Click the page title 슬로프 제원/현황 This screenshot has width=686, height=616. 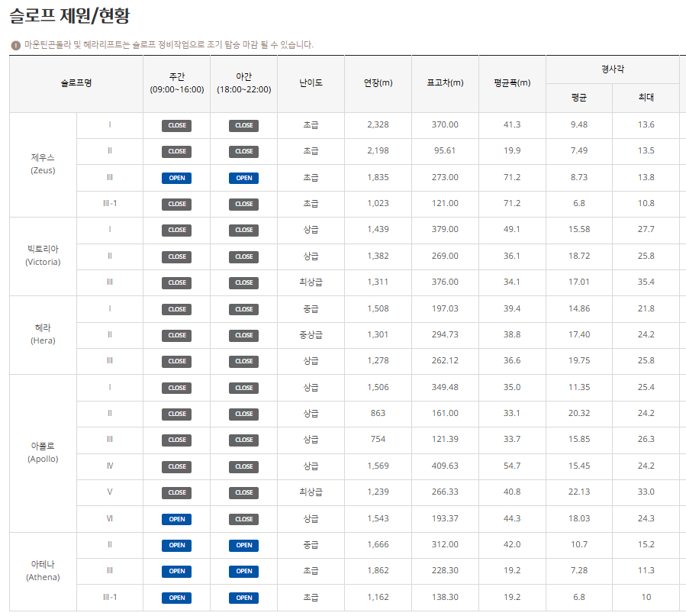tap(69, 16)
